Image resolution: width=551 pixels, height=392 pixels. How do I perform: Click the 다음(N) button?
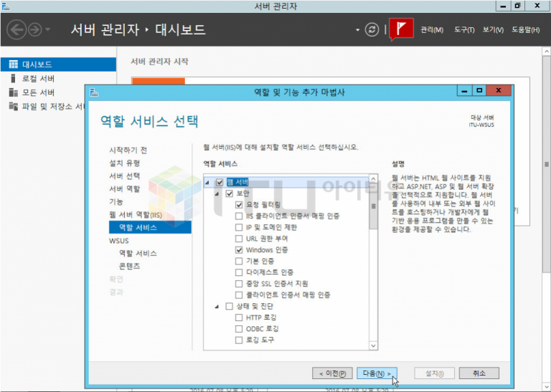point(377,373)
